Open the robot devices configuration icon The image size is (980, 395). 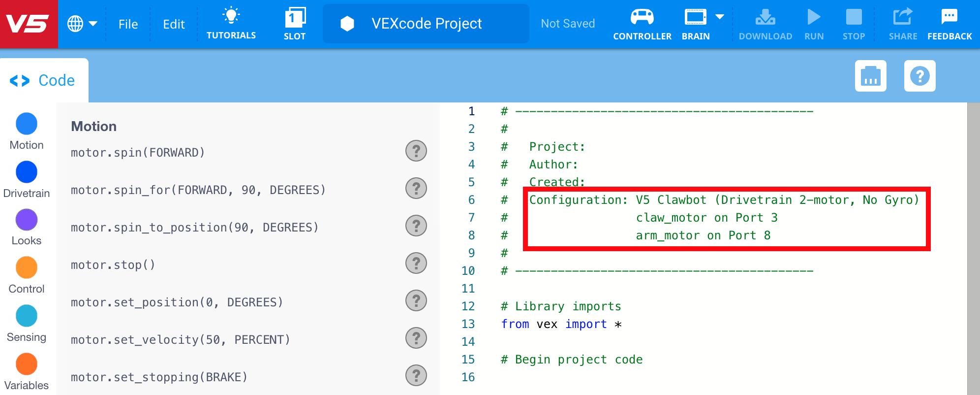(870, 76)
